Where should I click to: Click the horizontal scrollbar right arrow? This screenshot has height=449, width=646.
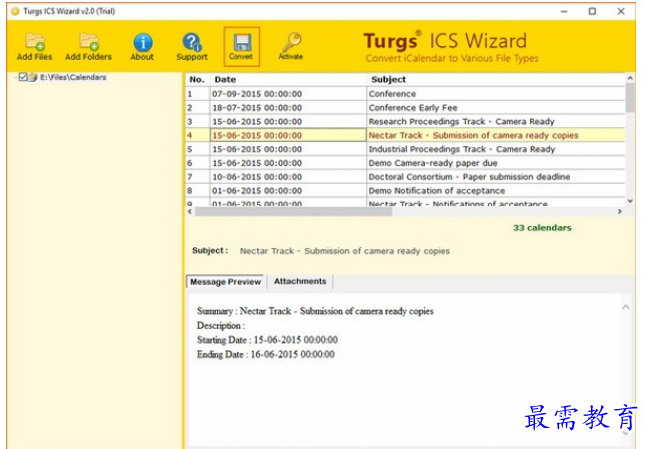click(620, 211)
